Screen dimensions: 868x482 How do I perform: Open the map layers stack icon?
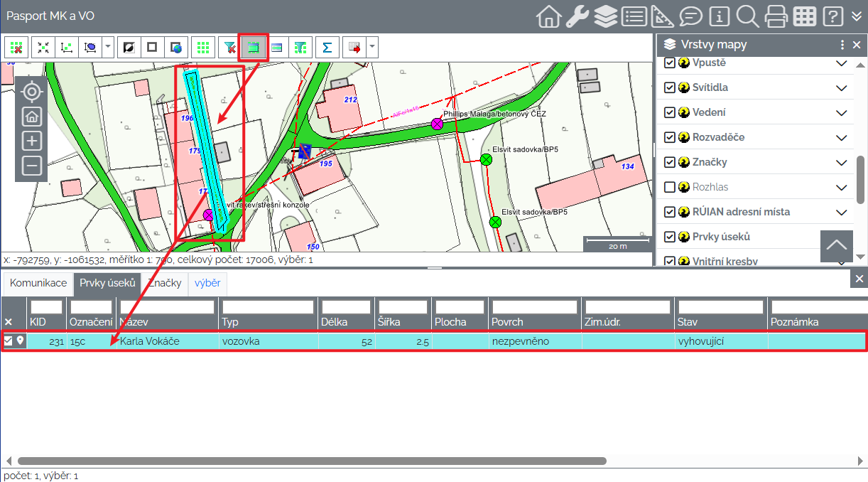[x=605, y=16]
